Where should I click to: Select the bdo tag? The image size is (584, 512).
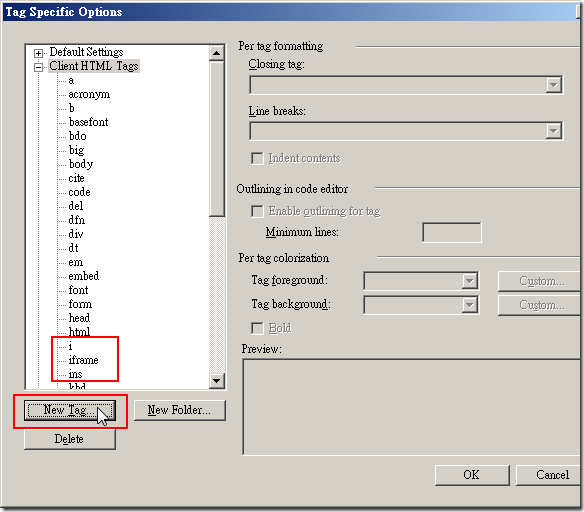point(77,136)
